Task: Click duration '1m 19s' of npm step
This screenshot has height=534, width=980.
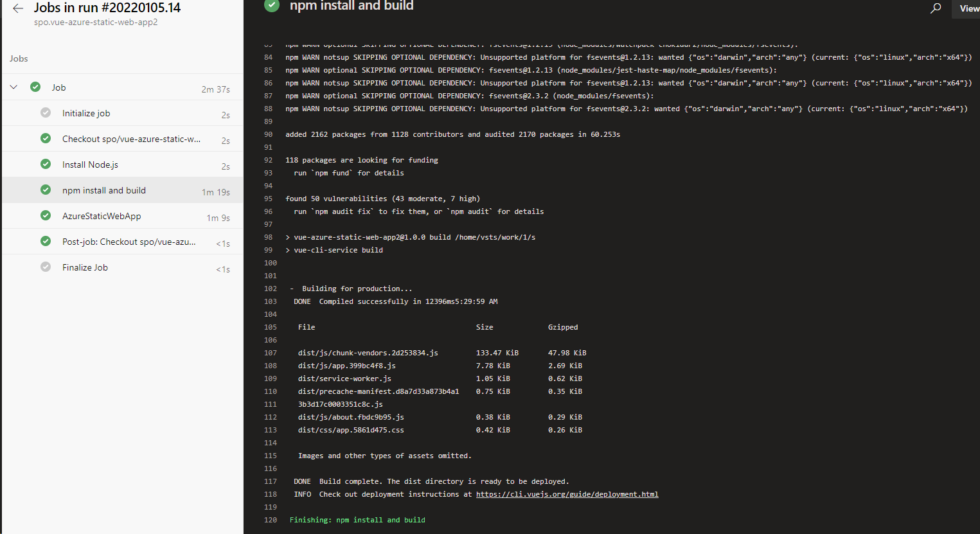Action: 215,192
